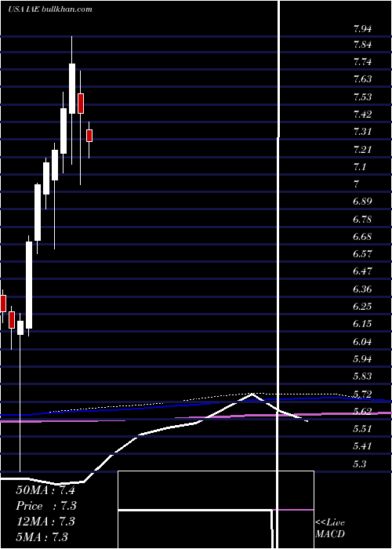Click the 7.94 price axis label
The width and height of the screenshot is (392, 549).
click(x=362, y=29)
